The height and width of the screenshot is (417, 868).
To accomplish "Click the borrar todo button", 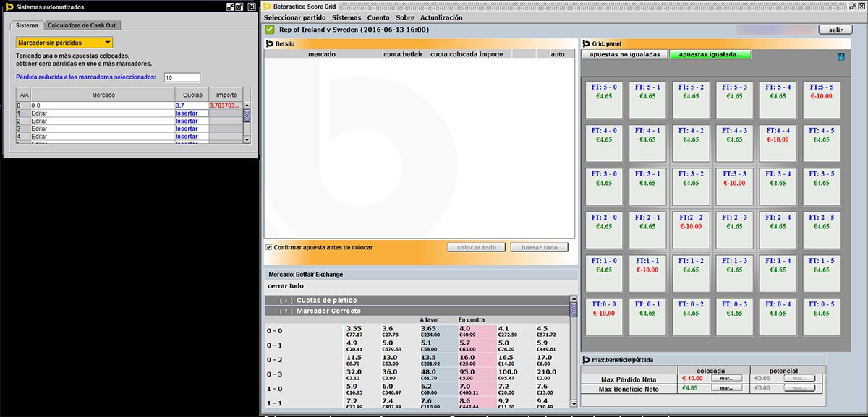I will 539,248.
